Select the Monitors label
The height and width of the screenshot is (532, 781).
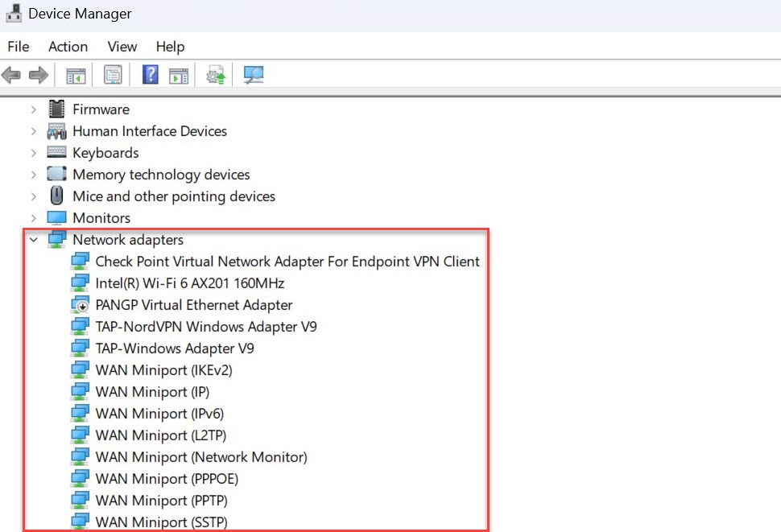(x=101, y=218)
